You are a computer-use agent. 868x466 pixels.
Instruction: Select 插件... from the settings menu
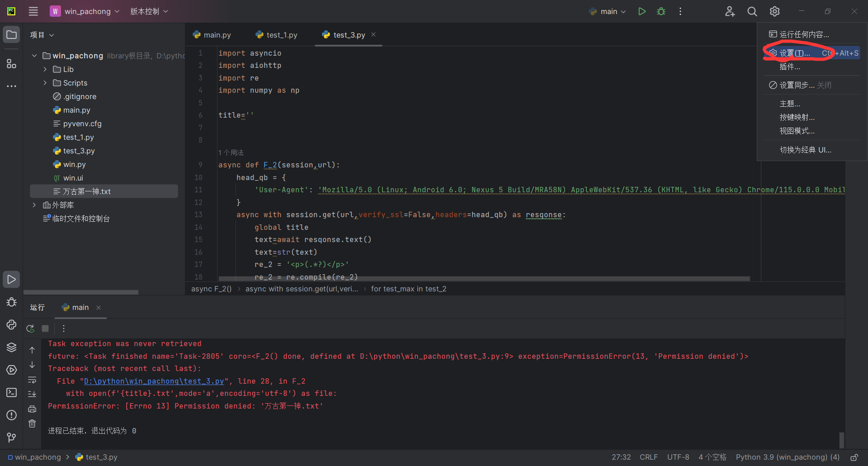click(x=789, y=67)
